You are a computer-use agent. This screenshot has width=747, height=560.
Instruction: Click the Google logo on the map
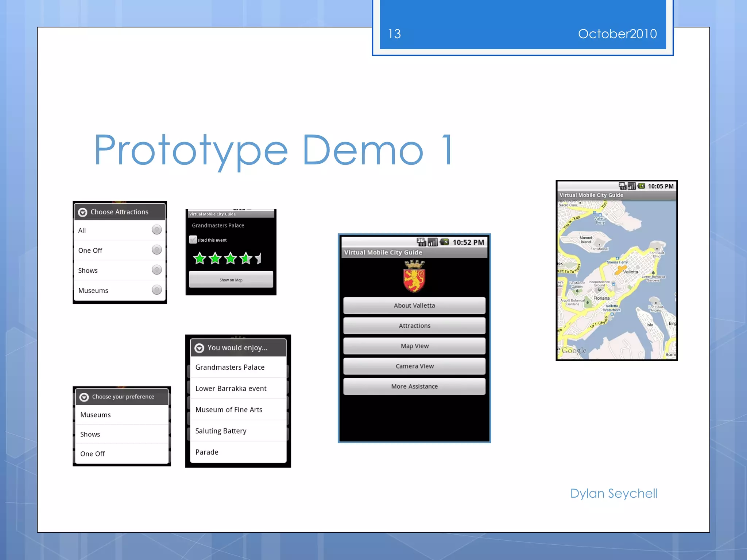point(574,351)
